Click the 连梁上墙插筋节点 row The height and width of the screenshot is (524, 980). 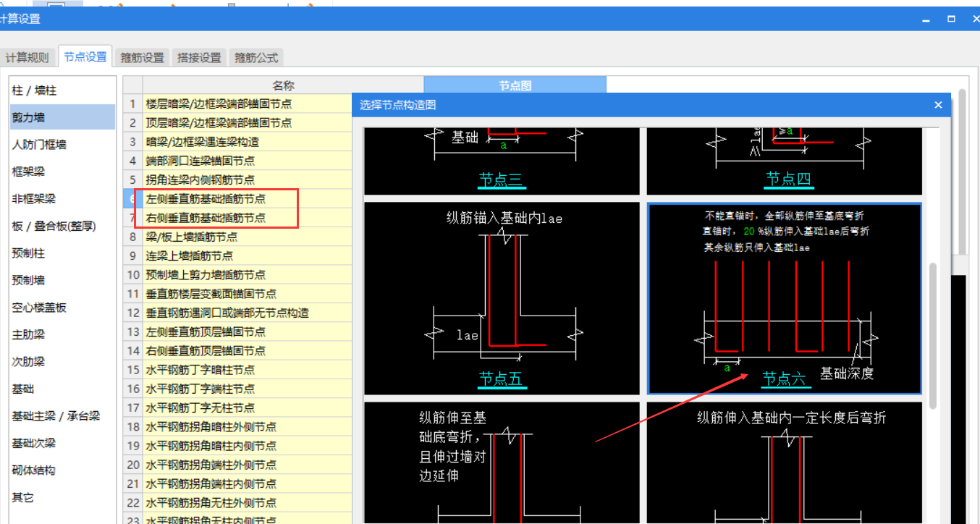click(190, 255)
